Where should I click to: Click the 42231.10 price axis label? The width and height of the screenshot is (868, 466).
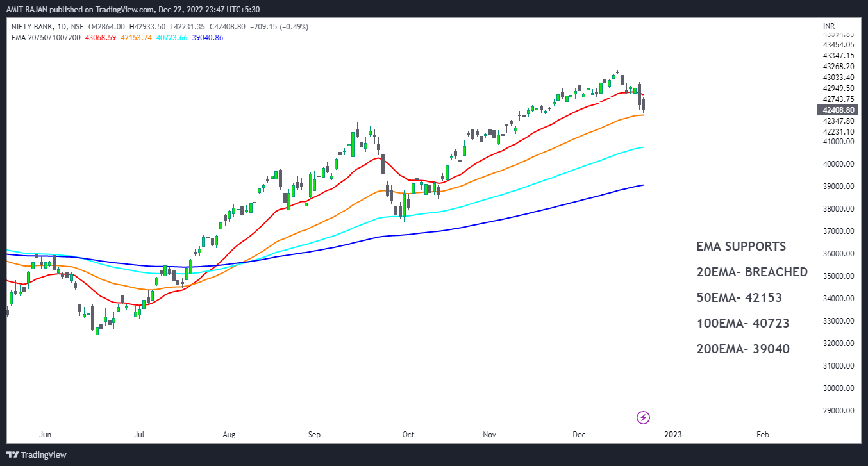point(839,131)
